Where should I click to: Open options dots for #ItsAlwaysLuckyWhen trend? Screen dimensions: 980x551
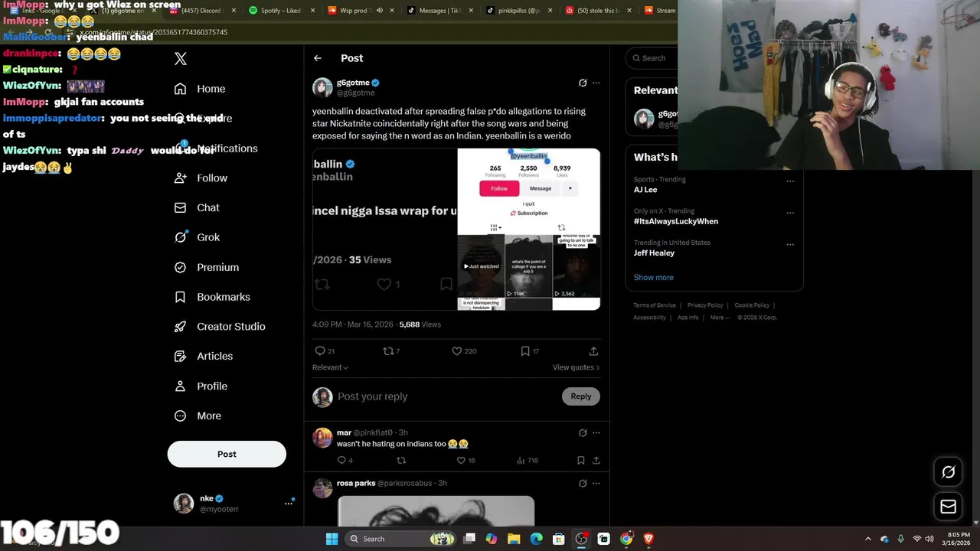[790, 213]
